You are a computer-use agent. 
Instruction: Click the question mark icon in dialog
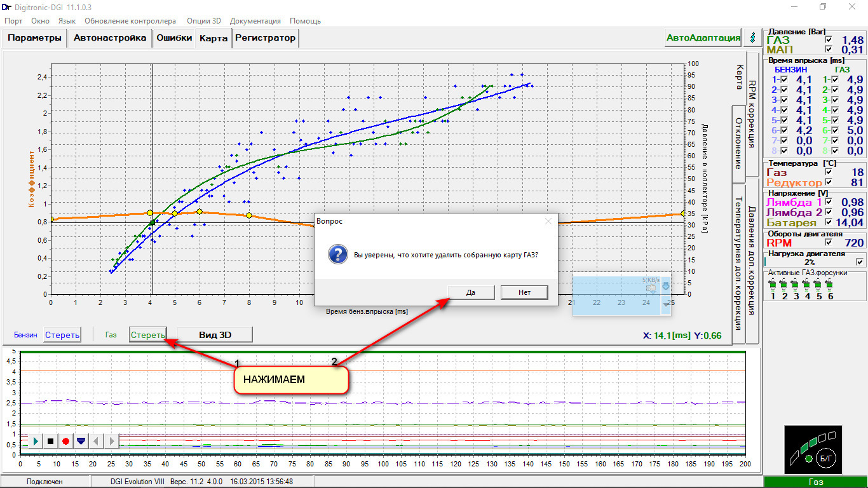click(x=337, y=255)
